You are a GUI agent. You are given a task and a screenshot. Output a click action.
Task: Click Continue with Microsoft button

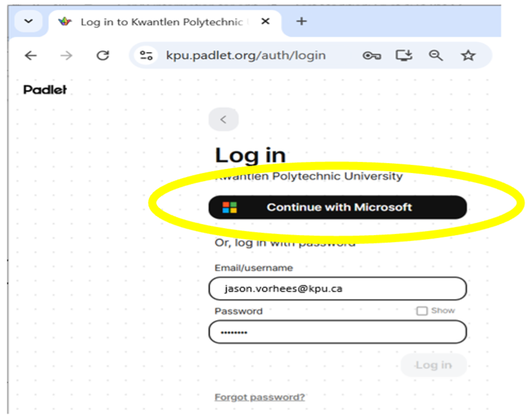tap(338, 207)
